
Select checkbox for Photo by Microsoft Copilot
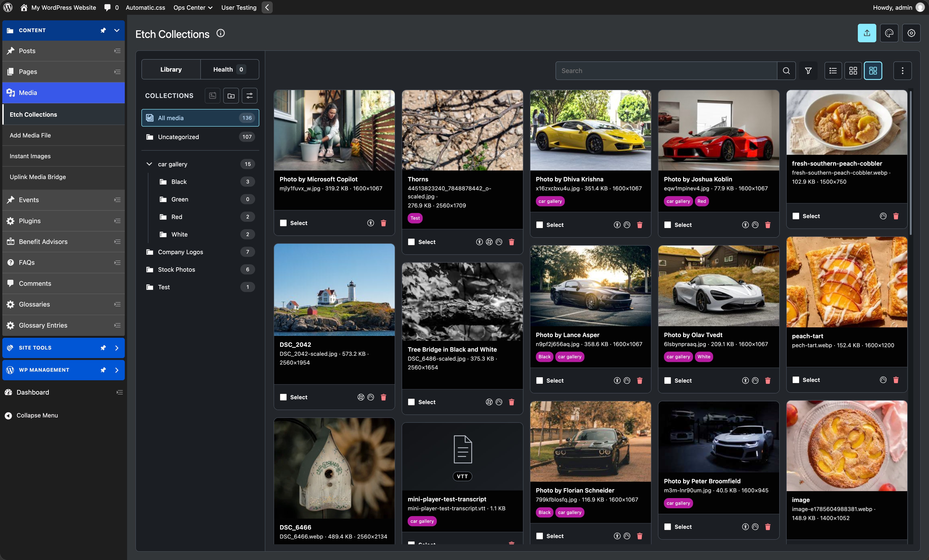(283, 223)
